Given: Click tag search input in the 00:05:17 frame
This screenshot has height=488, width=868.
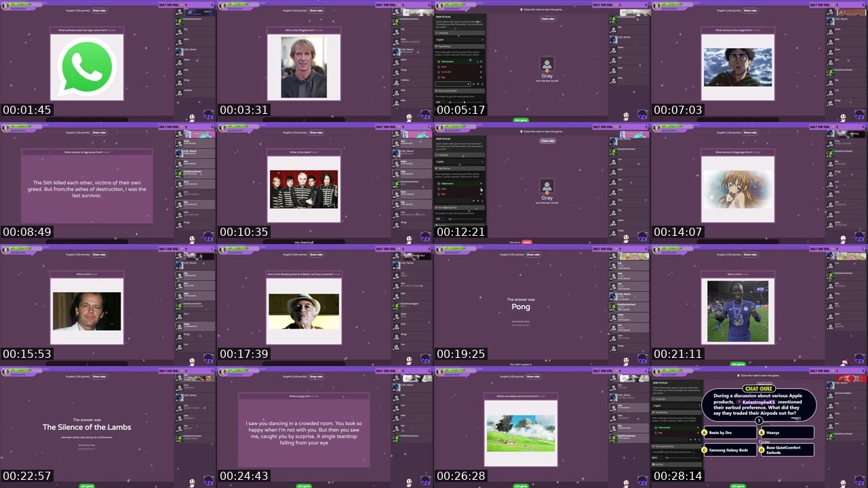Looking at the screenshot, I should click(x=452, y=84).
